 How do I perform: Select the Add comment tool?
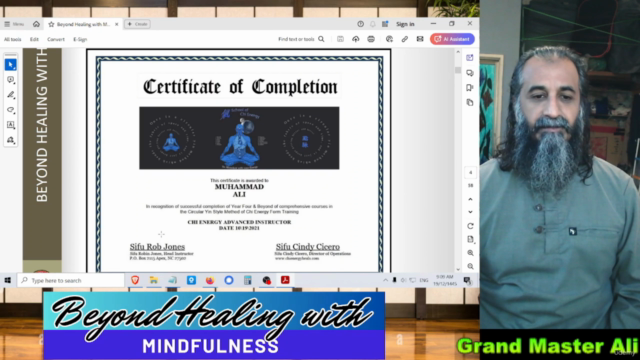(x=11, y=80)
